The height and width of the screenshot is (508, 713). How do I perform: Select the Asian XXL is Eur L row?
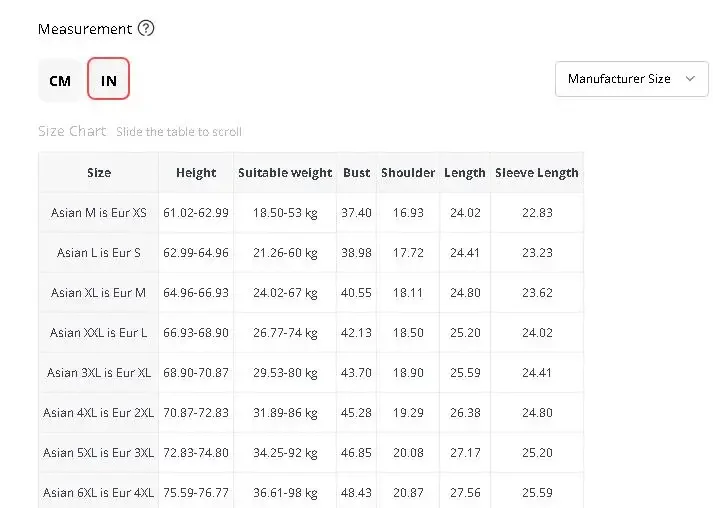pyautogui.click(x=311, y=333)
